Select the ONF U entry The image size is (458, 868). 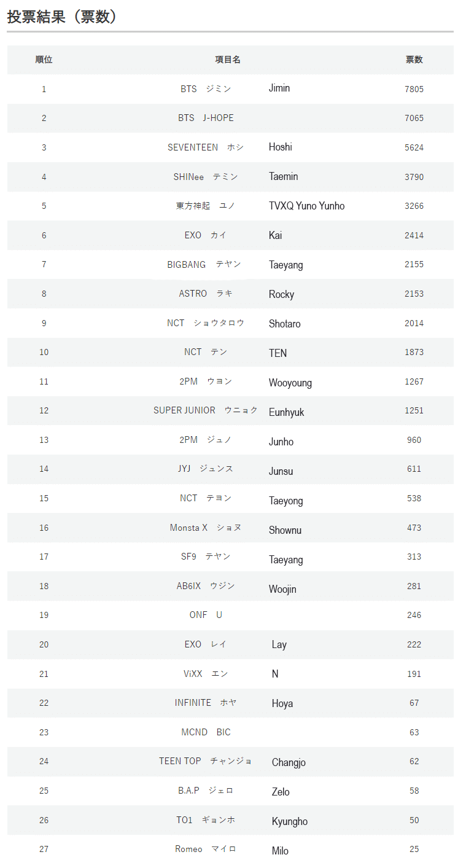point(206,615)
